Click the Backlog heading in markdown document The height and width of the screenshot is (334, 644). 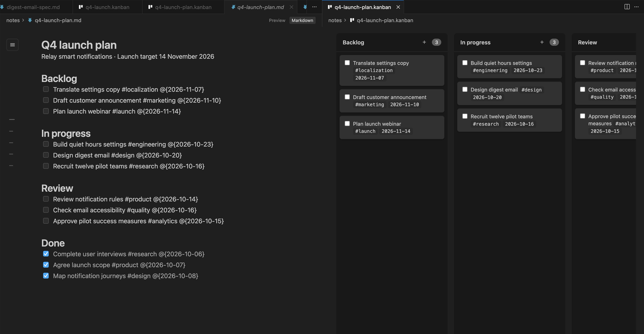tap(59, 78)
